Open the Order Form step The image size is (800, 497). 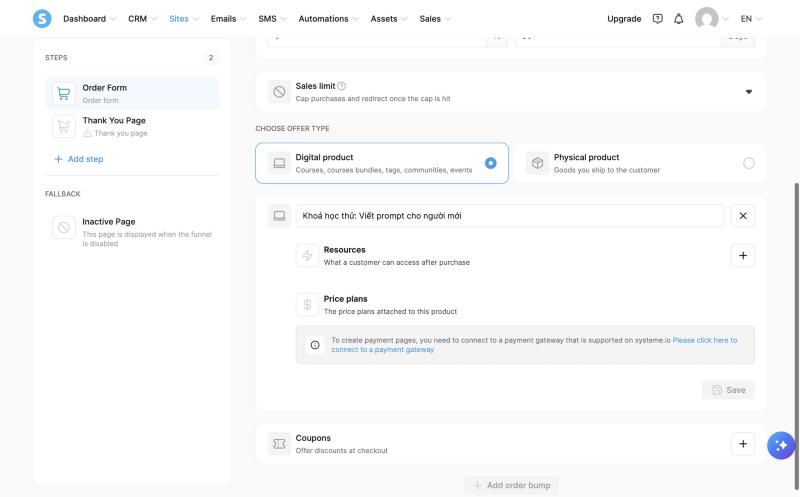click(x=132, y=93)
